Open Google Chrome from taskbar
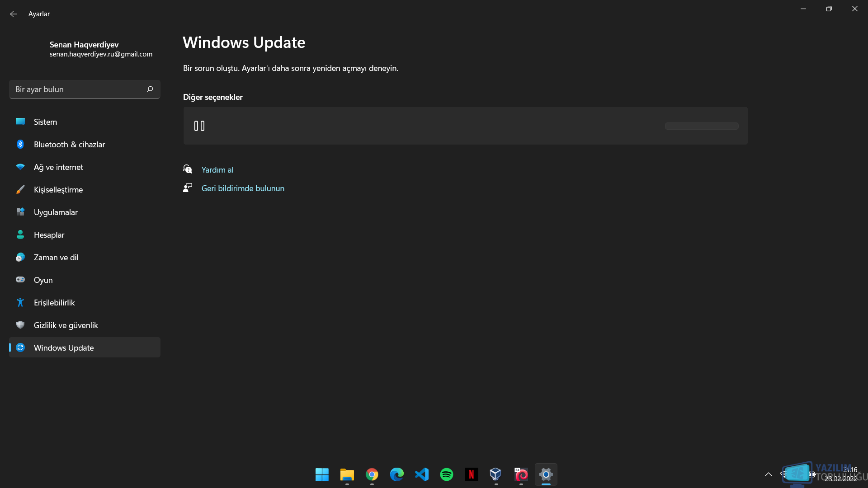868x488 pixels. (x=372, y=474)
